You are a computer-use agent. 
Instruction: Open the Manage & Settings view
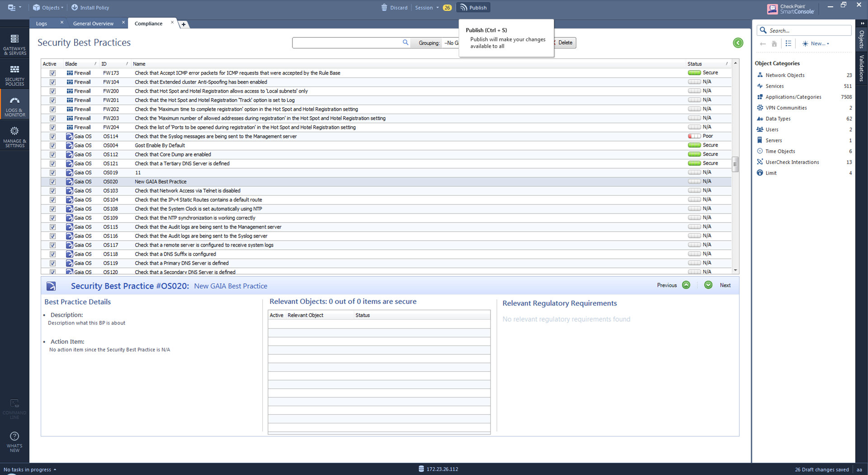[14, 136]
